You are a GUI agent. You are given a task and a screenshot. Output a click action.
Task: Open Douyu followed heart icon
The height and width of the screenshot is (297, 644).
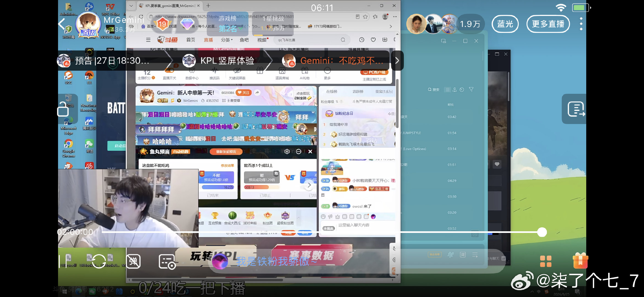click(373, 40)
